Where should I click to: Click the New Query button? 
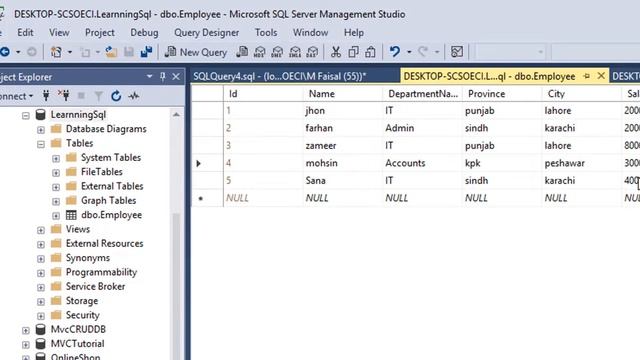click(x=196, y=52)
